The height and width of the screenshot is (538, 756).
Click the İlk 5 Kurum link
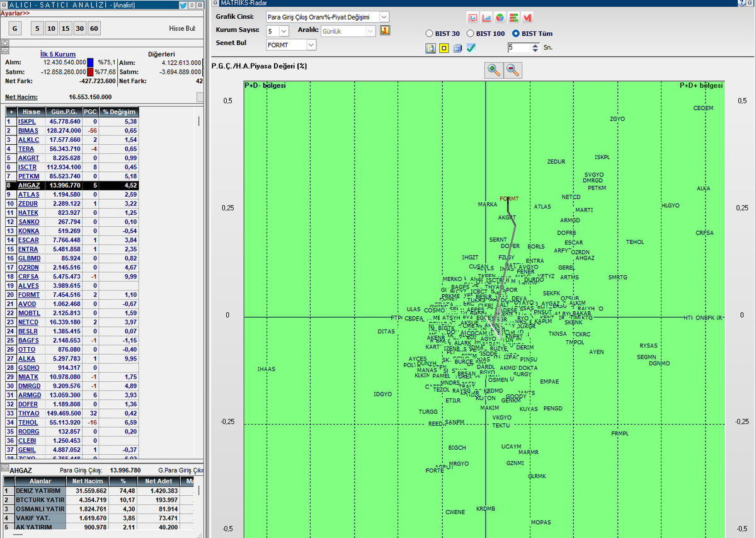(58, 55)
